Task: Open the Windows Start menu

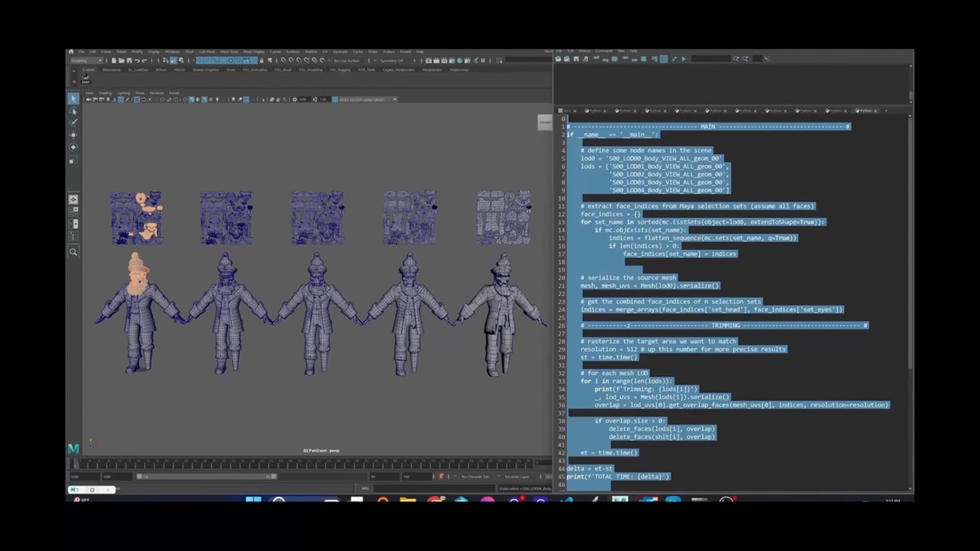Action: click(253, 499)
